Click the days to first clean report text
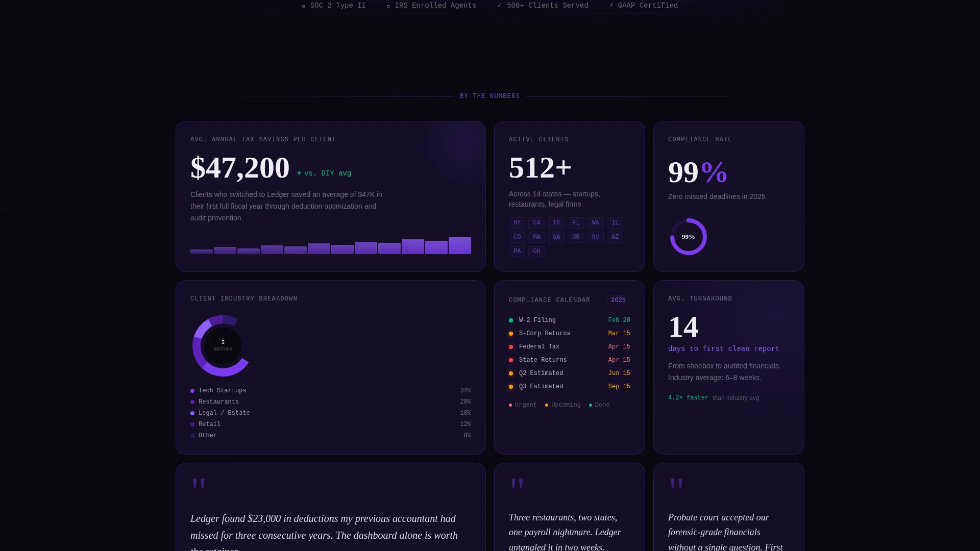Image resolution: width=980 pixels, height=551 pixels. point(724,349)
